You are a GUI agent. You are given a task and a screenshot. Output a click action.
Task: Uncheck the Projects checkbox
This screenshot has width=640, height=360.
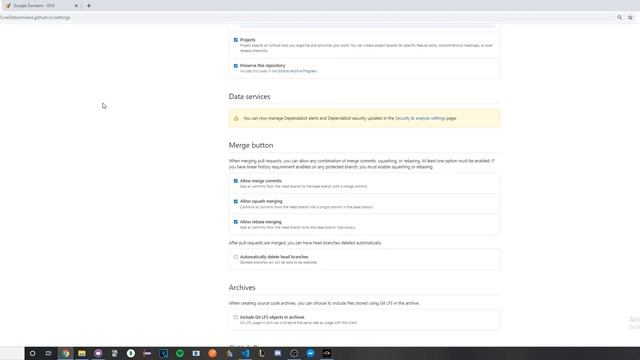click(x=236, y=40)
